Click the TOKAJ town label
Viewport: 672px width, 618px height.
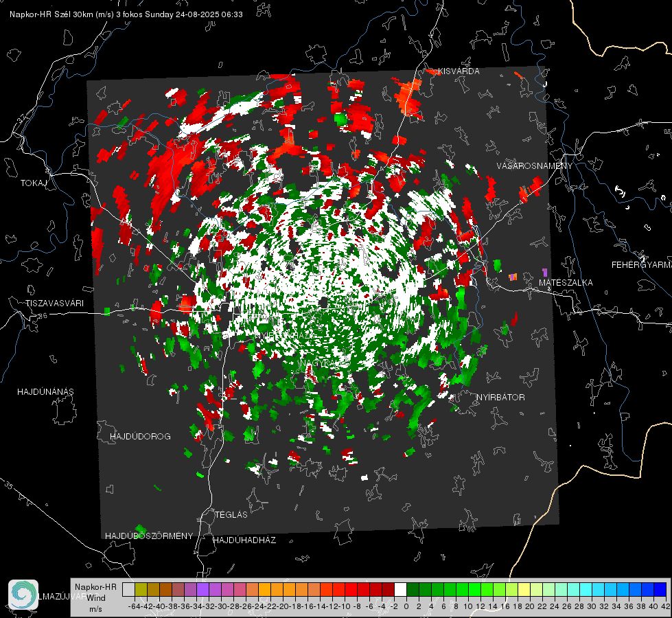click(x=34, y=183)
